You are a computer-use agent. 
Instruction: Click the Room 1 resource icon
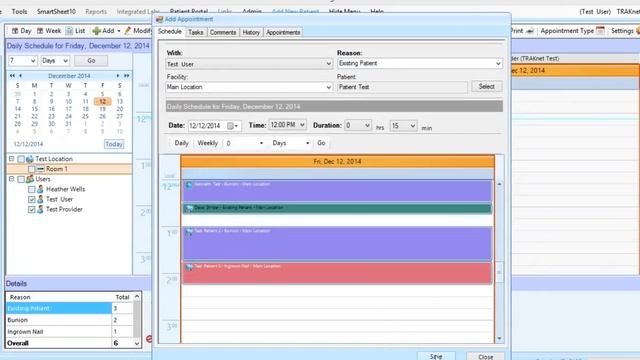click(40, 169)
